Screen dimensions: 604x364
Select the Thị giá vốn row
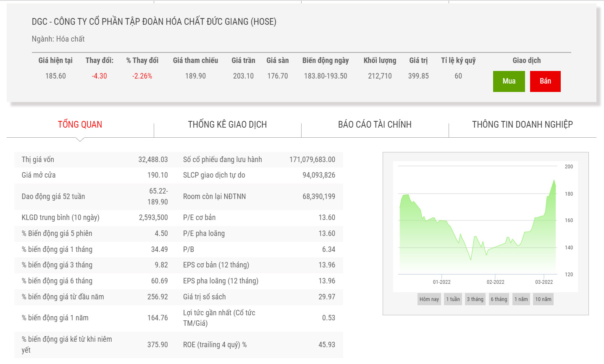click(x=95, y=160)
